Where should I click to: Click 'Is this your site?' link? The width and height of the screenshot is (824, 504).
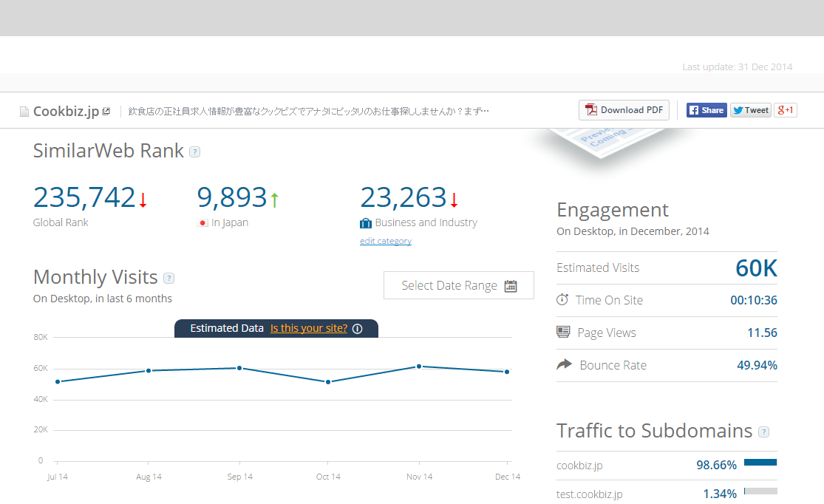coord(309,328)
